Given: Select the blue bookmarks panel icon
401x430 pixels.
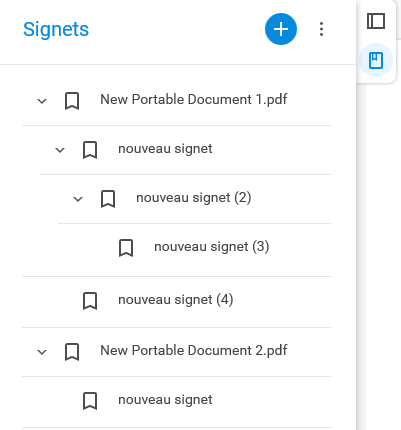Looking at the screenshot, I should [x=376, y=60].
